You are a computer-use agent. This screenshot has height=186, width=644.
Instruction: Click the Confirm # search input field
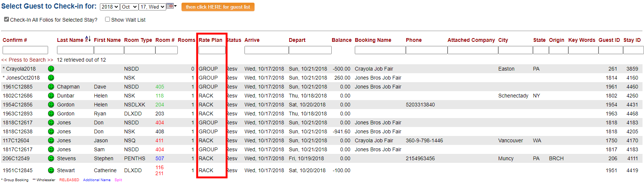tap(25, 50)
